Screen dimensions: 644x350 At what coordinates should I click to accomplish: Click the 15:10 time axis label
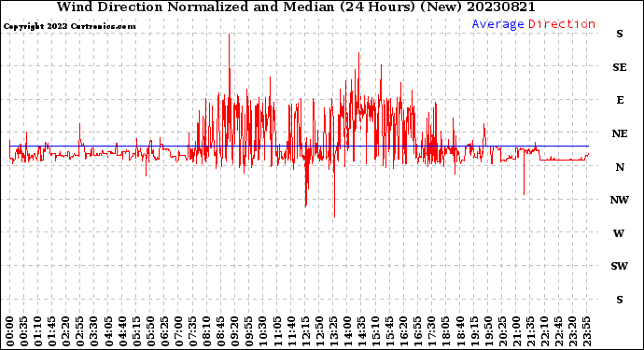coord(376,331)
